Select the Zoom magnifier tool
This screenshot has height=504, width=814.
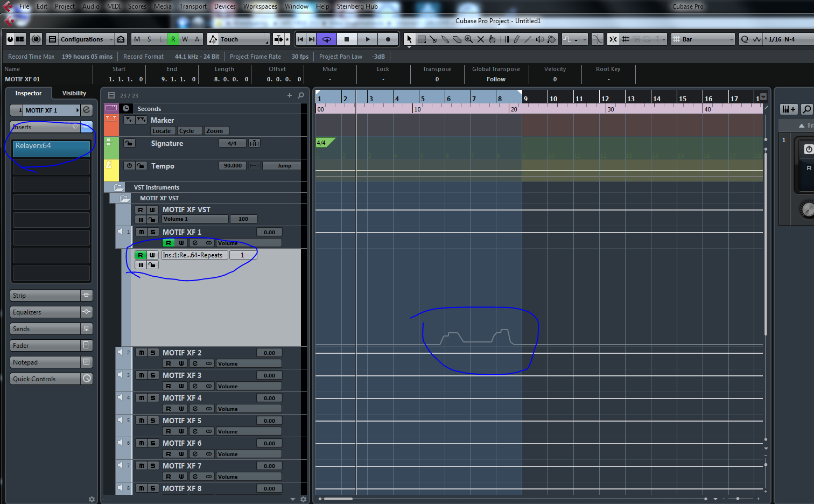469,39
